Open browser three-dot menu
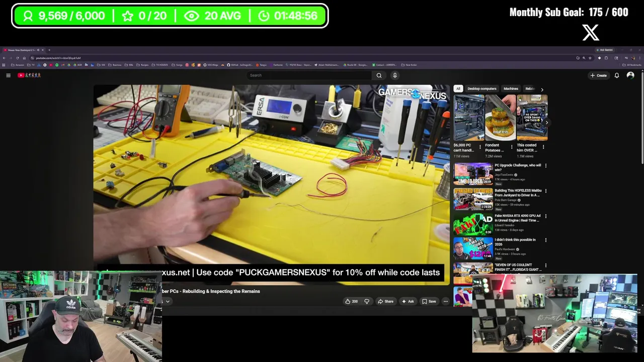 [x=639, y=58]
